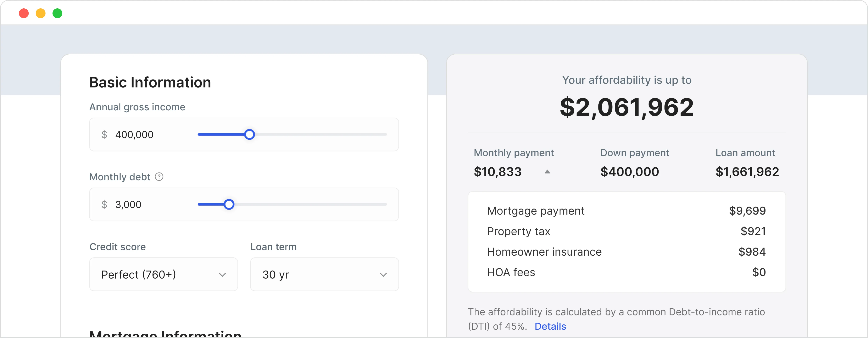Click the Loan term dropdown chevron

pos(383,275)
